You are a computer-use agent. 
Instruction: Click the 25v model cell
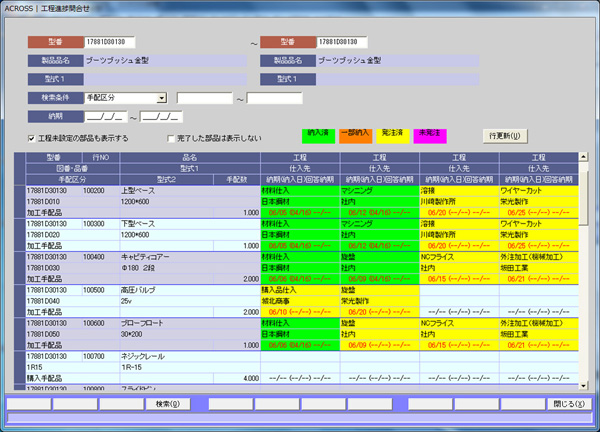[190, 301]
